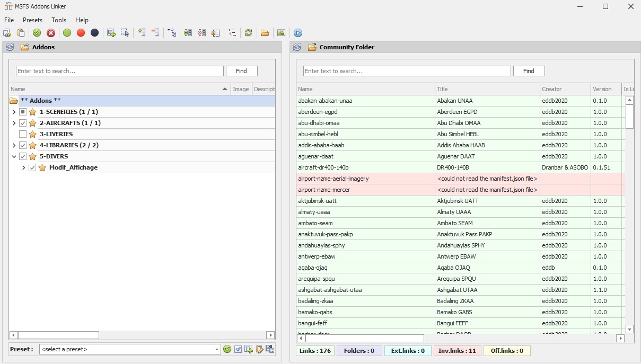Open the Tools menu
Viewport: 641px width, 364px height.
(59, 20)
